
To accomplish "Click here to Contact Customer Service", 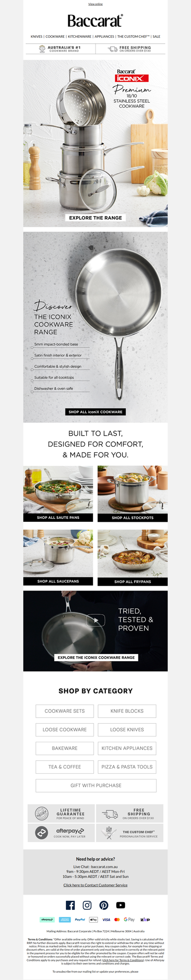I will point(95,885).
